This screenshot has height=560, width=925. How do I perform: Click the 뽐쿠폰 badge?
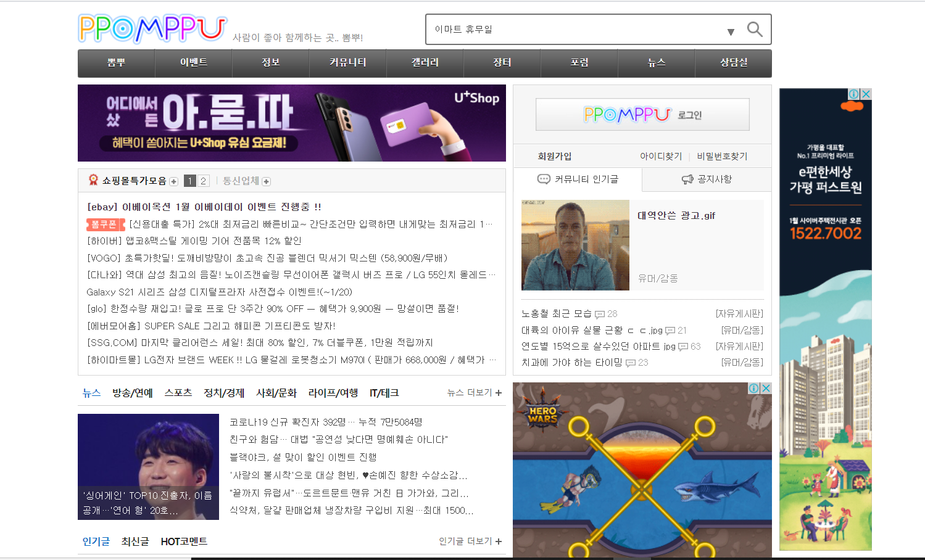[106, 224]
